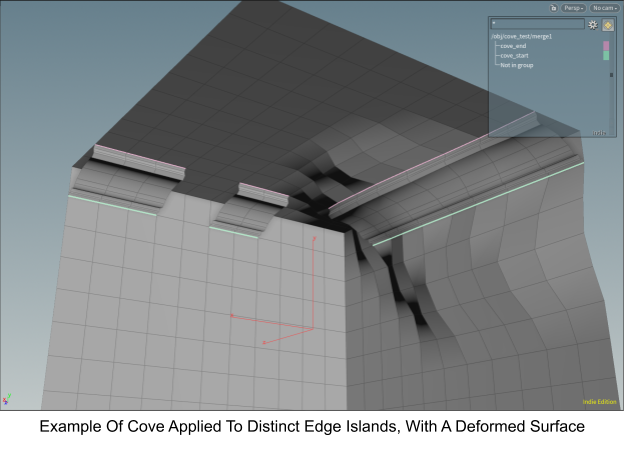Select the cove_start group
Viewport: 624px width, 456px height.
[514, 56]
